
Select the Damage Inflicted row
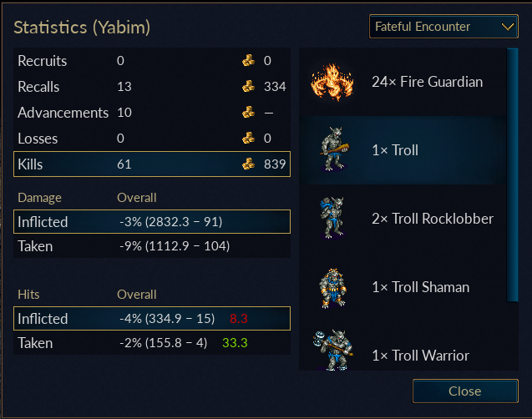(152, 222)
